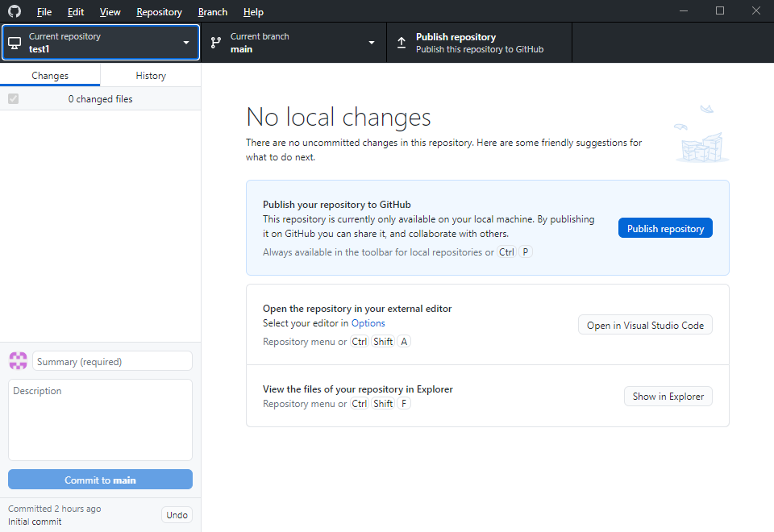Switch to the History tab
Image resolution: width=774 pixels, height=532 pixels.
point(151,76)
